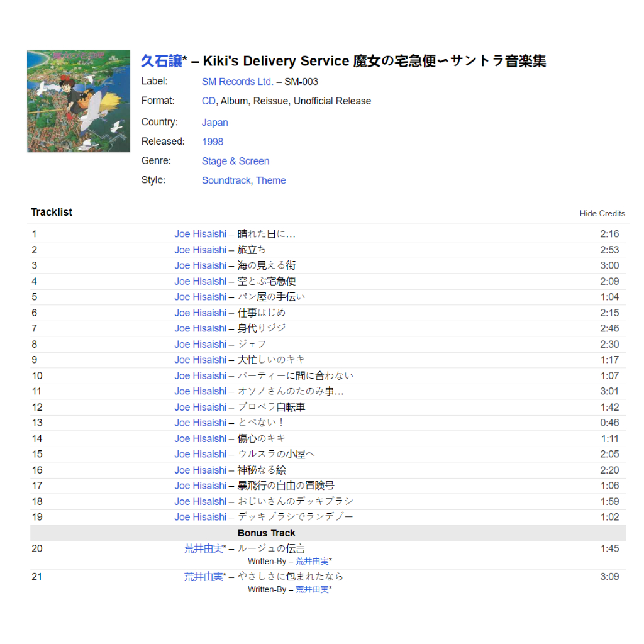The image size is (644, 644).
Task: Open Joe Hisaishi link on track 18
Action: click(201, 501)
